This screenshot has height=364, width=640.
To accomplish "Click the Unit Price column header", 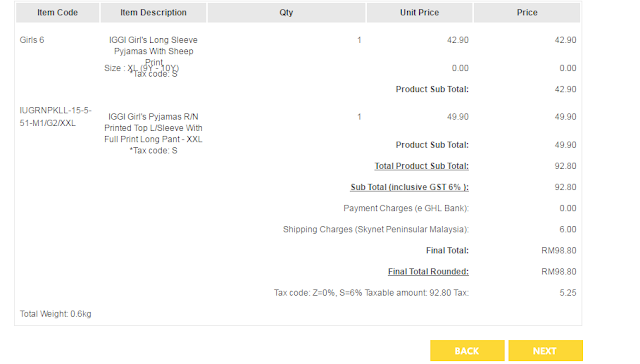I will click(419, 13).
